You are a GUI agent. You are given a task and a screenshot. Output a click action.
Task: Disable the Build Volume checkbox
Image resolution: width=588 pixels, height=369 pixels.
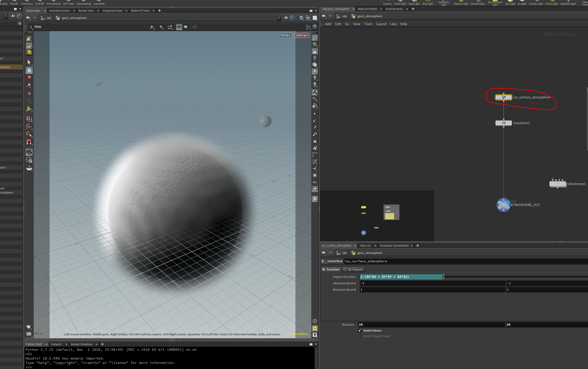360,330
